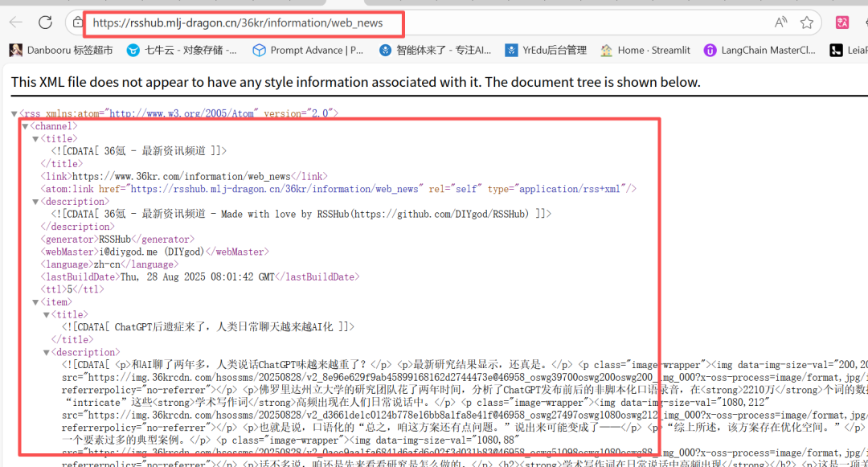Open the YrEdu后台管理 bookmark
The image size is (868, 467).
click(x=546, y=51)
